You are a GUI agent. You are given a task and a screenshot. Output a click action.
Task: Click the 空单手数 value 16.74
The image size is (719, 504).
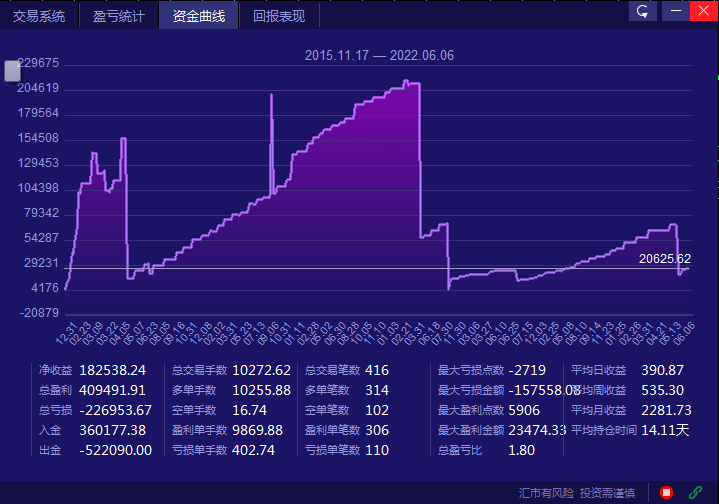pos(249,410)
